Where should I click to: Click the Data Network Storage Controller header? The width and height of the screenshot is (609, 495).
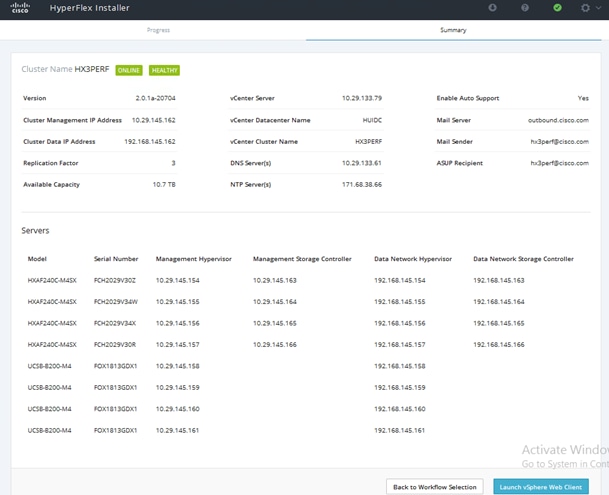click(523, 259)
